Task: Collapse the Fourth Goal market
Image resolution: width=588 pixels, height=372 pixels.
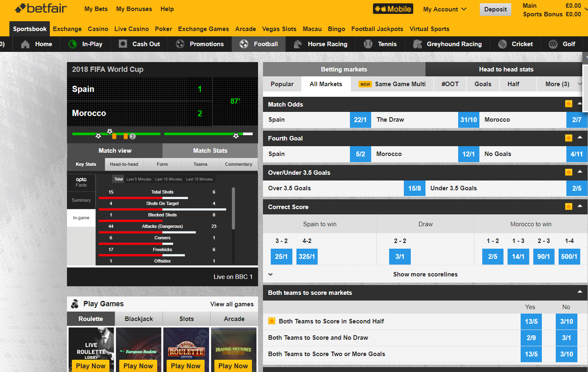Action: coord(580,138)
